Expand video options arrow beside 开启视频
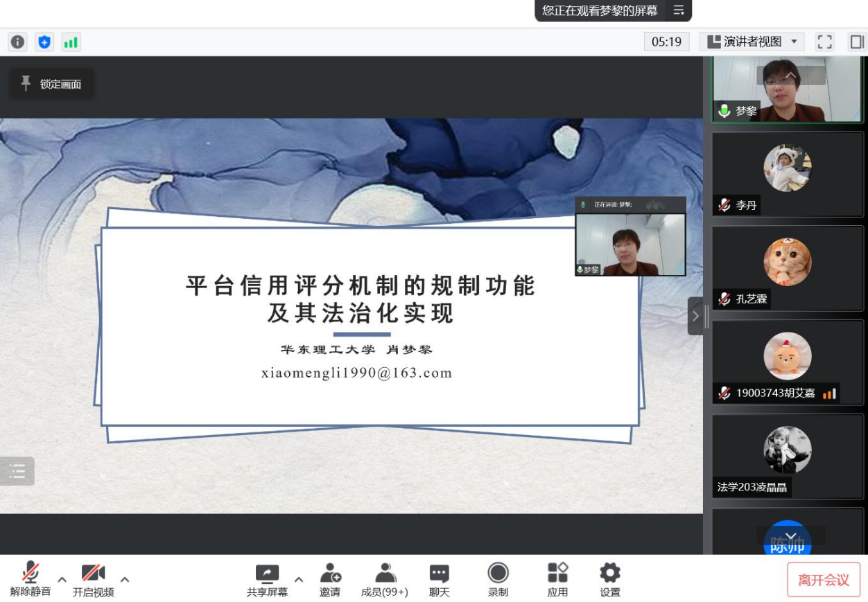The height and width of the screenshot is (602, 868). click(x=125, y=579)
